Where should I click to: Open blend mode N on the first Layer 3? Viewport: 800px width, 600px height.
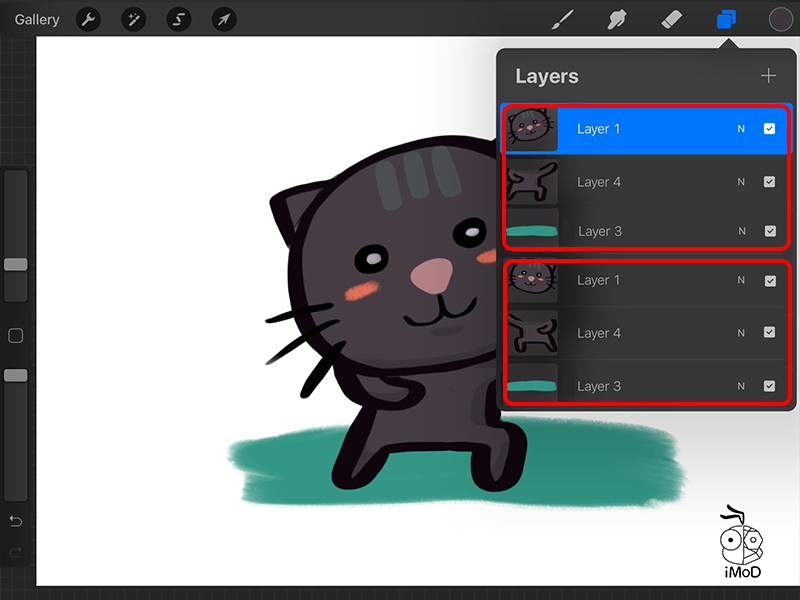pyautogui.click(x=742, y=231)
